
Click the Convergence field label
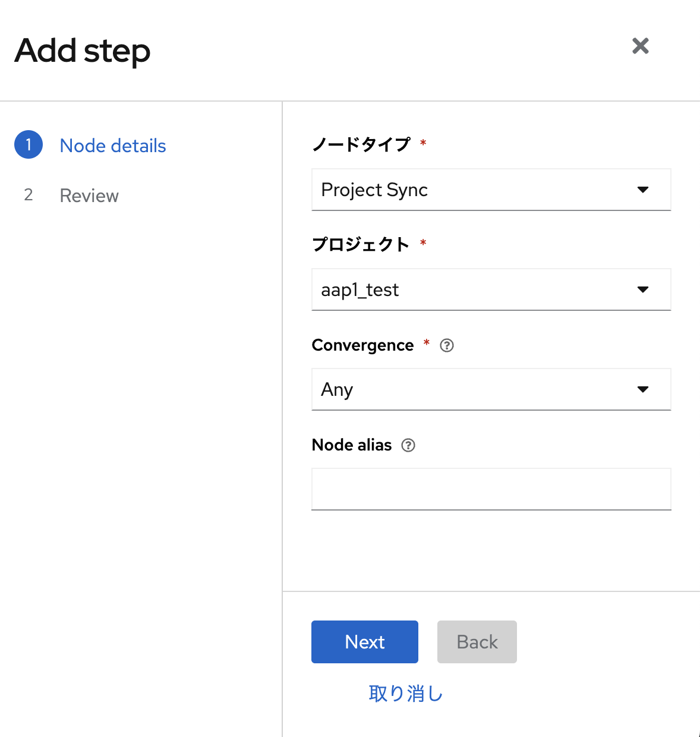pyautogui.click(x=362, y=345)
